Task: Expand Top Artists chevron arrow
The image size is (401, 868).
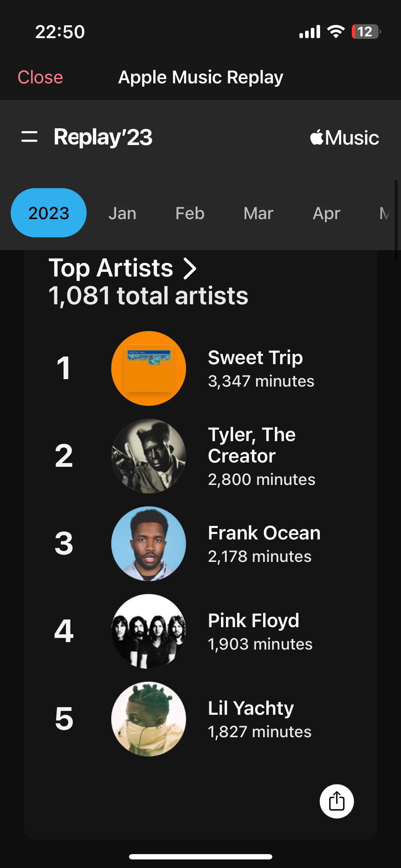Action: pyautogui.click(x=190, y=269)
